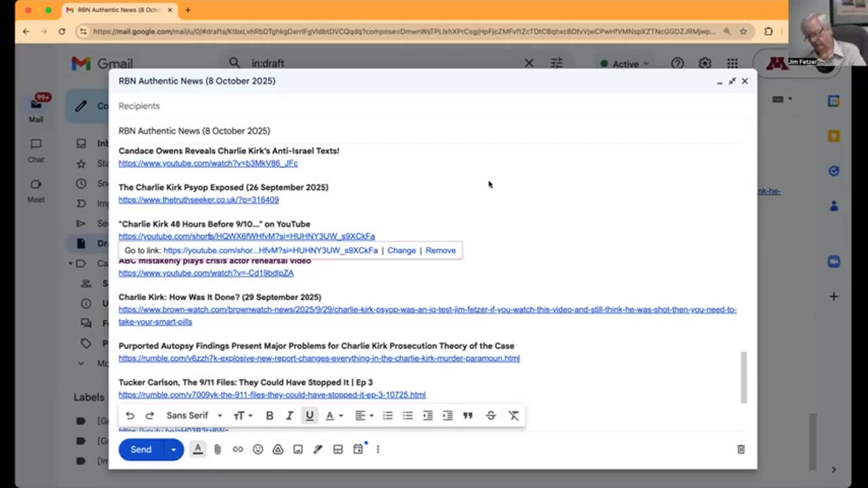
Task: Open the rumble autopsy findings link
Action: [x=319, y=359]
